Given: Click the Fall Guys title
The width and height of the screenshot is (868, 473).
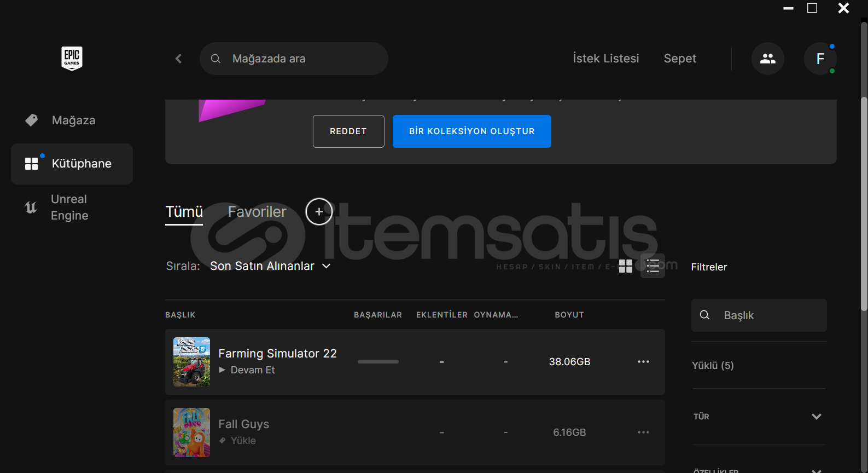Looking at the screenshot, I should click(x=243, y=424).
